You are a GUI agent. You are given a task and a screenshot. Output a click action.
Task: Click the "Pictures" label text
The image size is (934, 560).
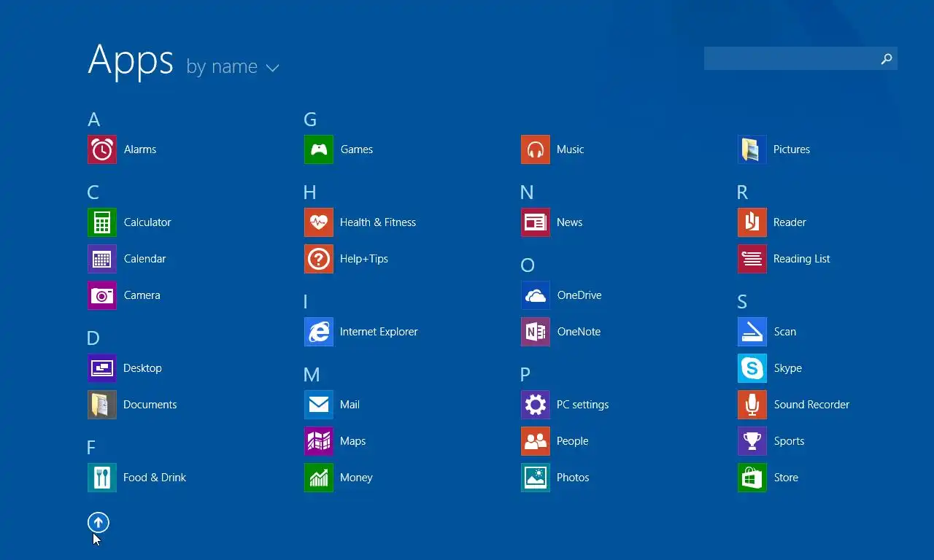click(792, 149)
